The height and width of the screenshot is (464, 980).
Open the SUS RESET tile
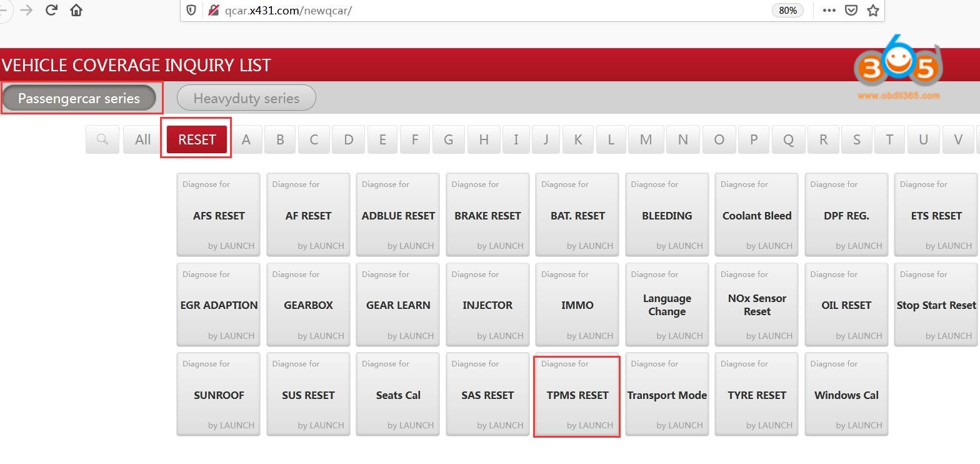pos(308,395)
